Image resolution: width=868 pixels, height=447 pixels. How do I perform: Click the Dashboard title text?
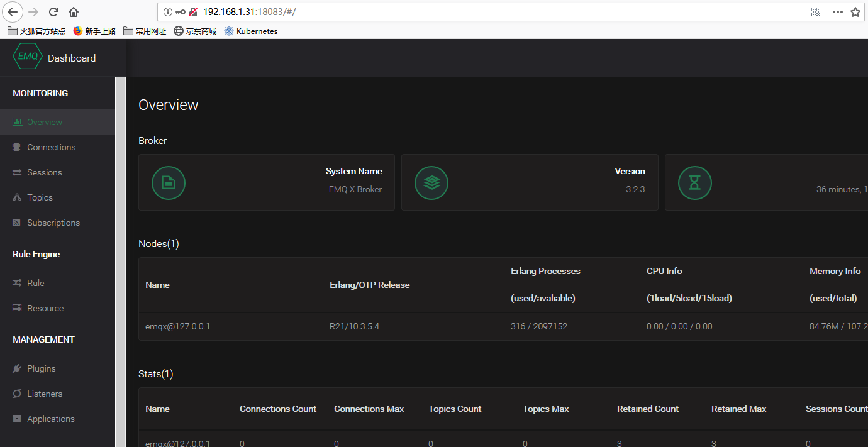(x=72, y=58)
